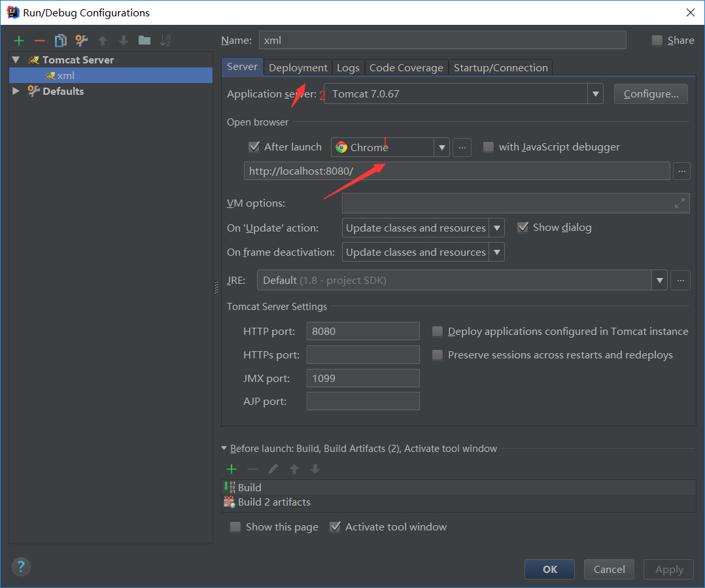
Task: Sort configurations alphabetically
Action: (165, 41)
